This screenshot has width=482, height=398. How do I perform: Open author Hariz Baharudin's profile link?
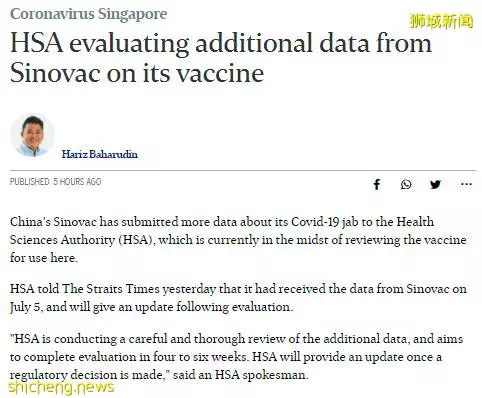[100, 154]
